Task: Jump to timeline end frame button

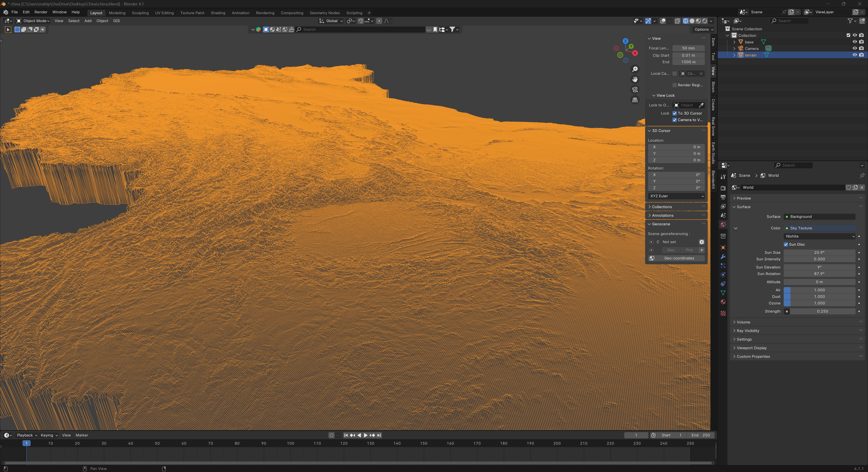Action: pos(379,435)
